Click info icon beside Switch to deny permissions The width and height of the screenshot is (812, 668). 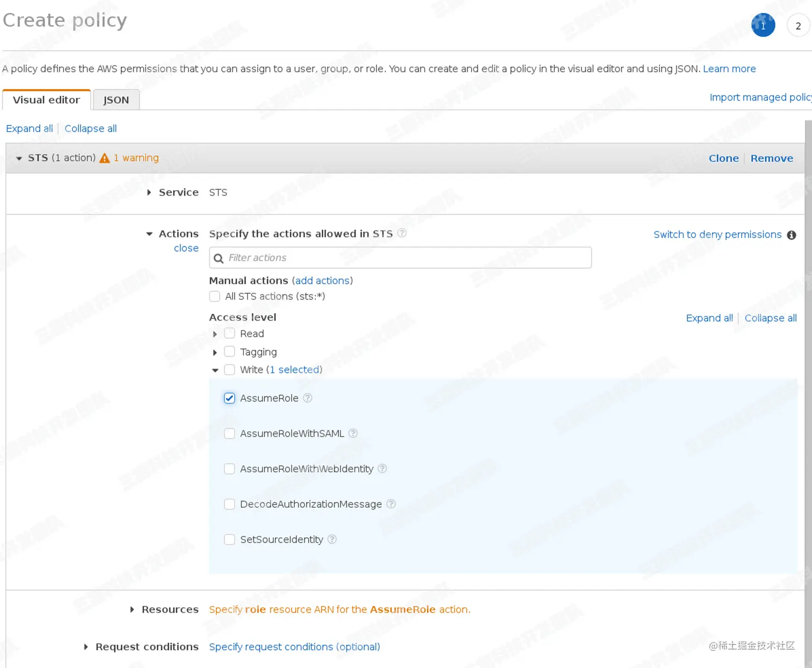click(792, 235)
